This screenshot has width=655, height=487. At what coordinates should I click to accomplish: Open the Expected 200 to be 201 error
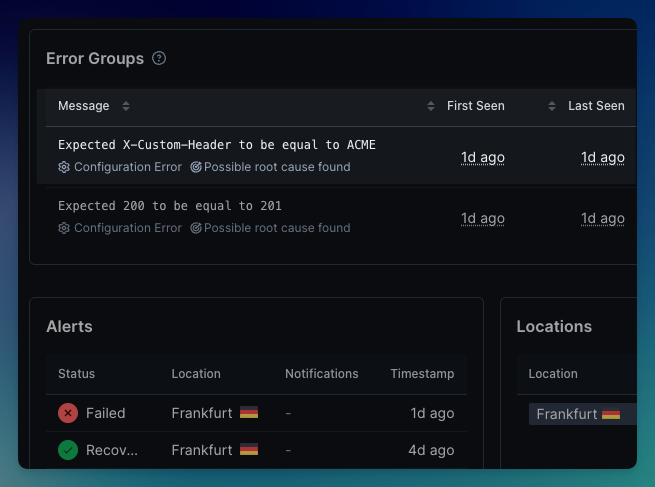[170, 206]
